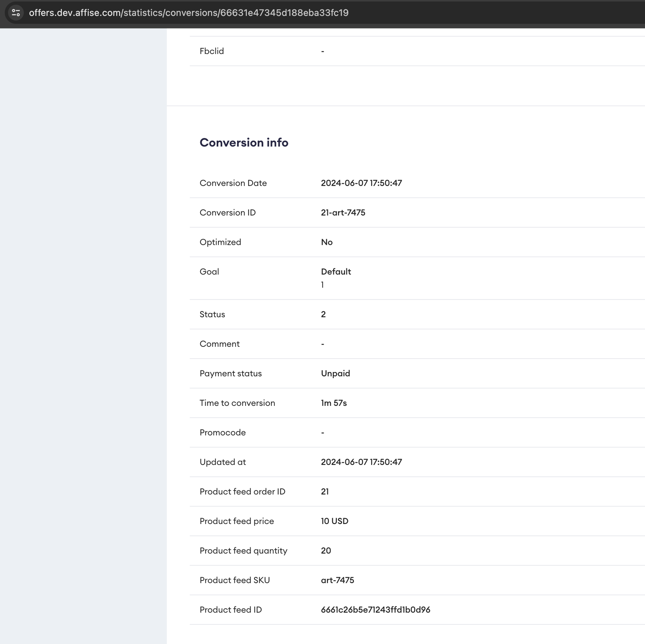Click Time to conversion value 1m 57s

click(333, 403)
